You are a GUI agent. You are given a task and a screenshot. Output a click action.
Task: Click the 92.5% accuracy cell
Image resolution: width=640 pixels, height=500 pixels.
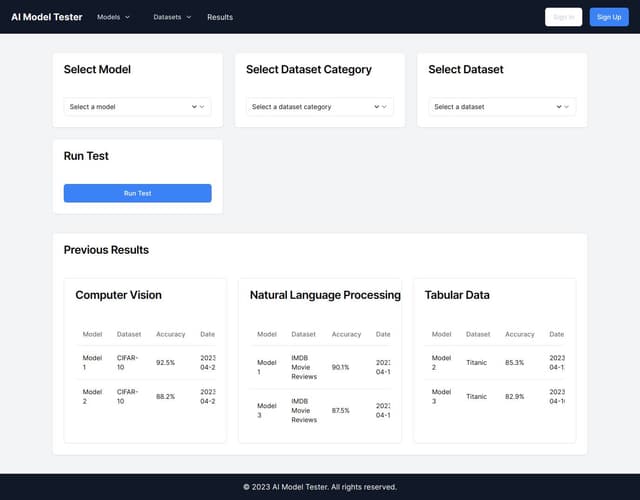(x=165, y=362)
